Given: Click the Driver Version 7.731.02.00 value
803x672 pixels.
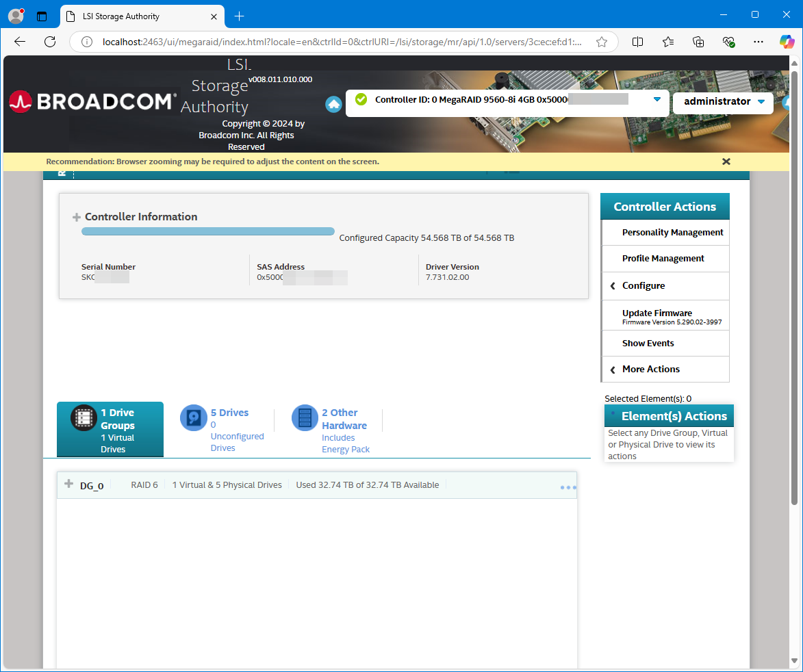Looking at the screenshot, I should point(447,277).
